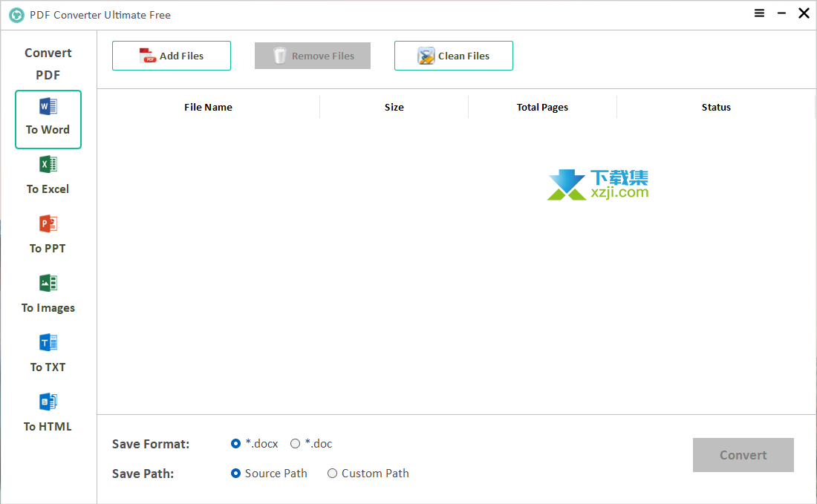817x504 pixels.
Task: Click the Clean Files button
Action: (453, 56)
